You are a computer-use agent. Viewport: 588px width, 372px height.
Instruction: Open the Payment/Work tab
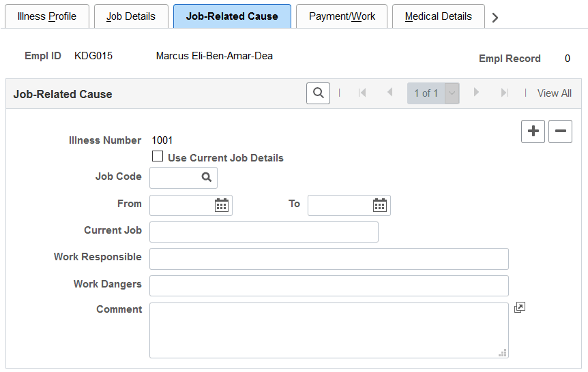pyautogui.click(x=342, y=16)
